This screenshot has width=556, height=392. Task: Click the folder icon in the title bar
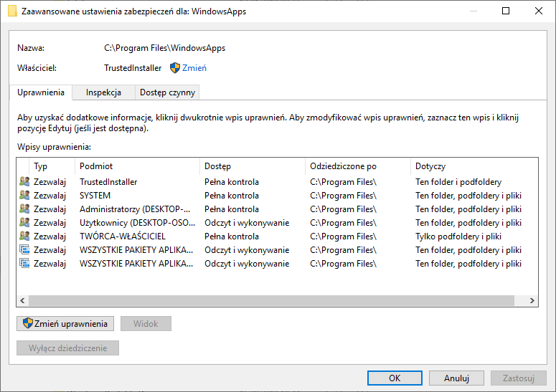click(12, 11)
